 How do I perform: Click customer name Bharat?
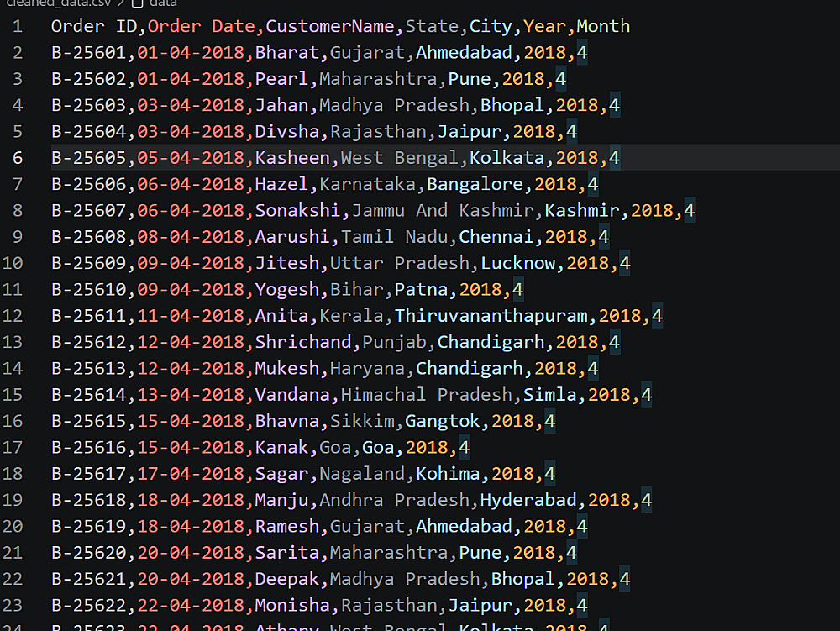pyautogui.click(x=287, y=52)
